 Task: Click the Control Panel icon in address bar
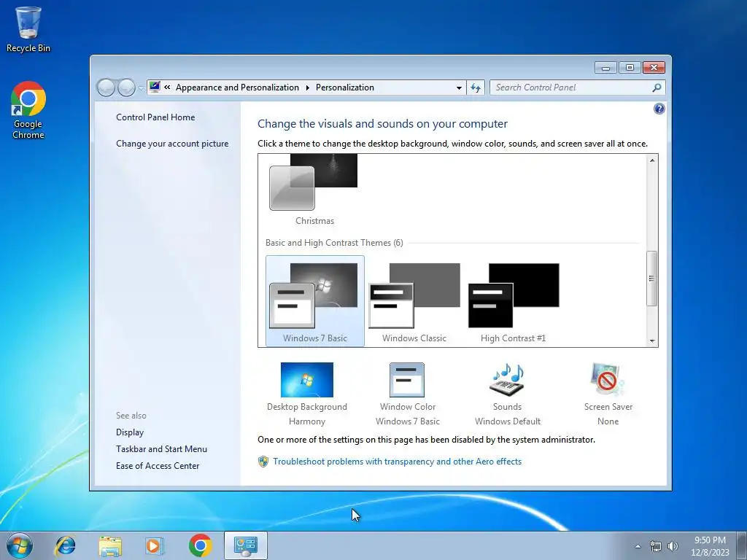tap(155, 87)
